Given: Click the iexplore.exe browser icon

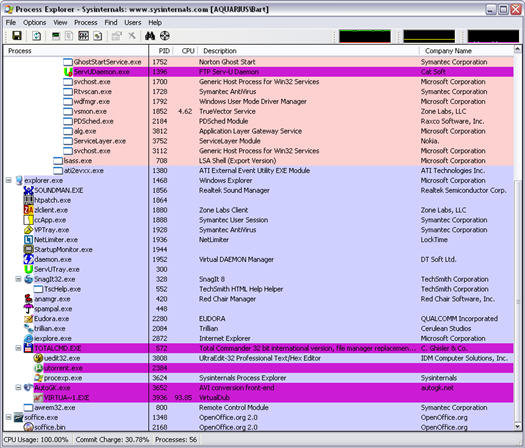Looking at the screenshot, I should [x=28, y=338].
